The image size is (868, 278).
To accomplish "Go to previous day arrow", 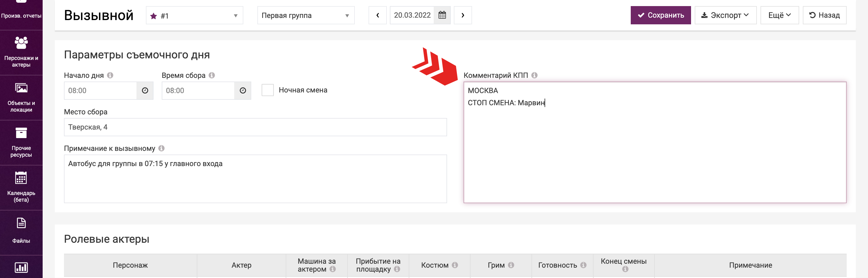I will (x=377, y=15).
